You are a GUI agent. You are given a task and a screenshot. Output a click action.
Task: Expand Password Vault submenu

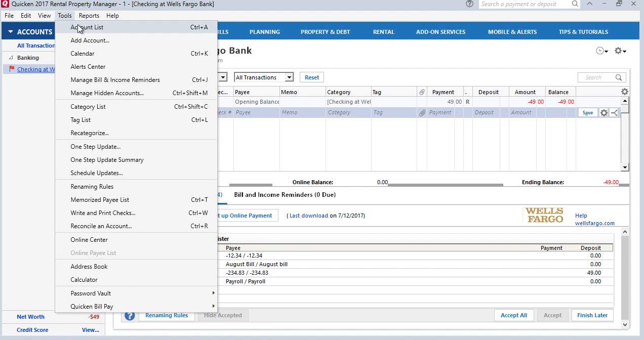pos(136,293)
